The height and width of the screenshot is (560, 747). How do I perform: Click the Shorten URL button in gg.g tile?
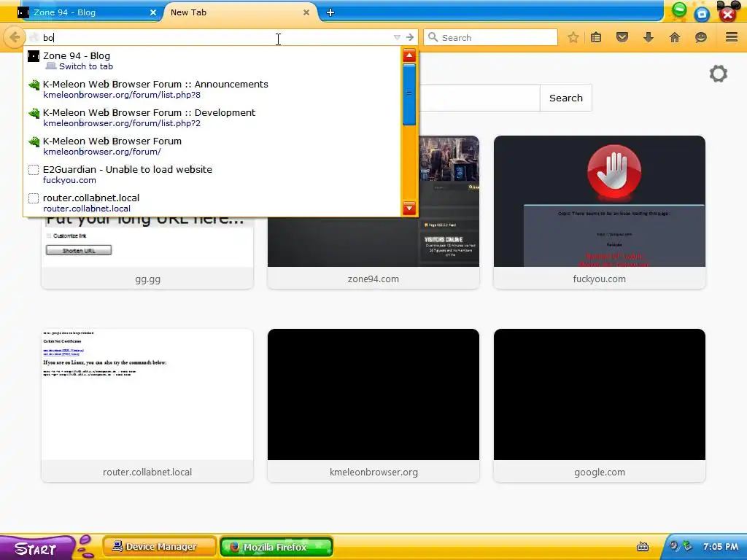[79, 251]
